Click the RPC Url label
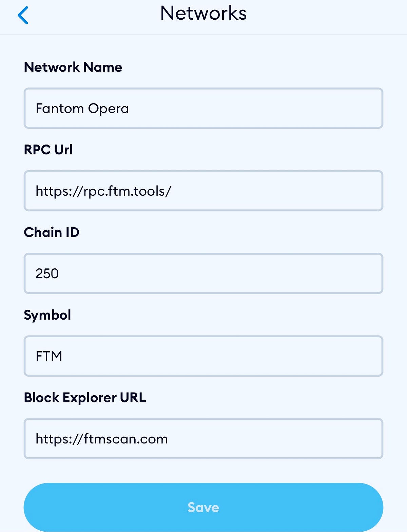The height and width of the screenshot is (532, 407). [x=48, y=150]
